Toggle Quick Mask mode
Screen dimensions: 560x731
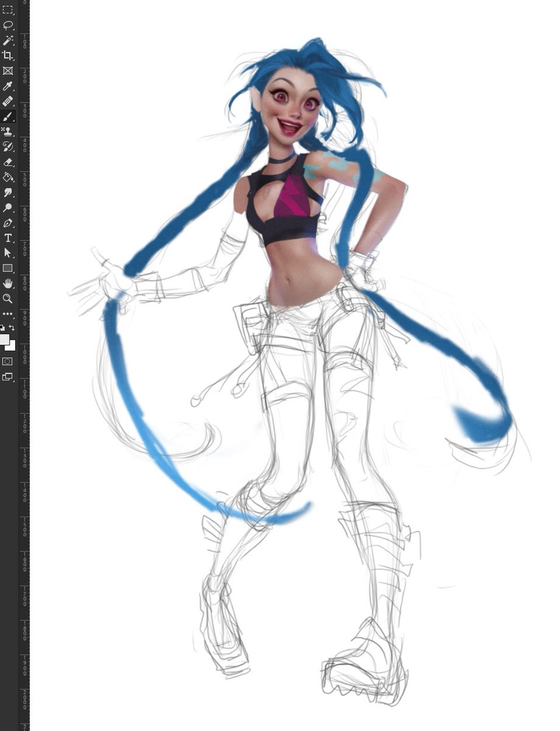pos(7,361)
